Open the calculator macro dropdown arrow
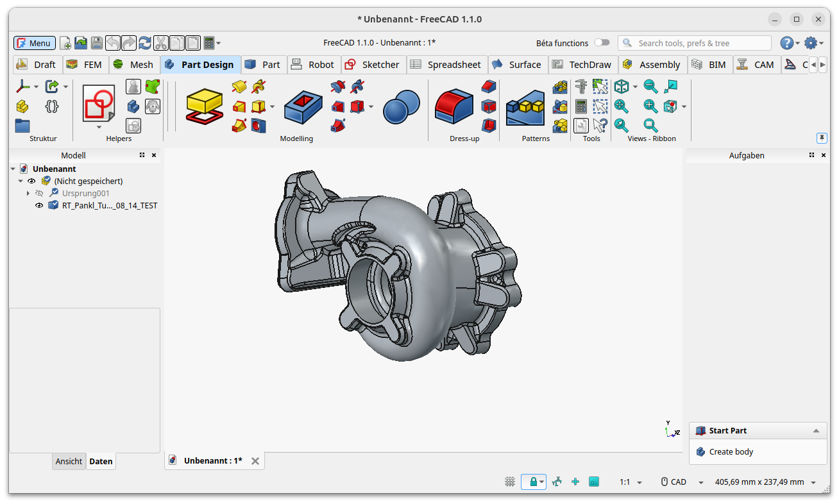The image size is (839, 504). 219,43
